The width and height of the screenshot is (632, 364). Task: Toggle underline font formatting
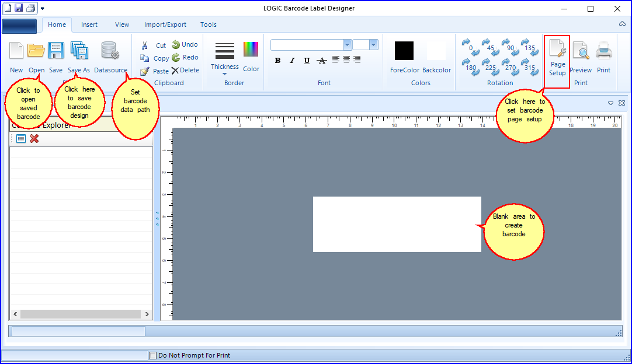click(x=307, y=61)
